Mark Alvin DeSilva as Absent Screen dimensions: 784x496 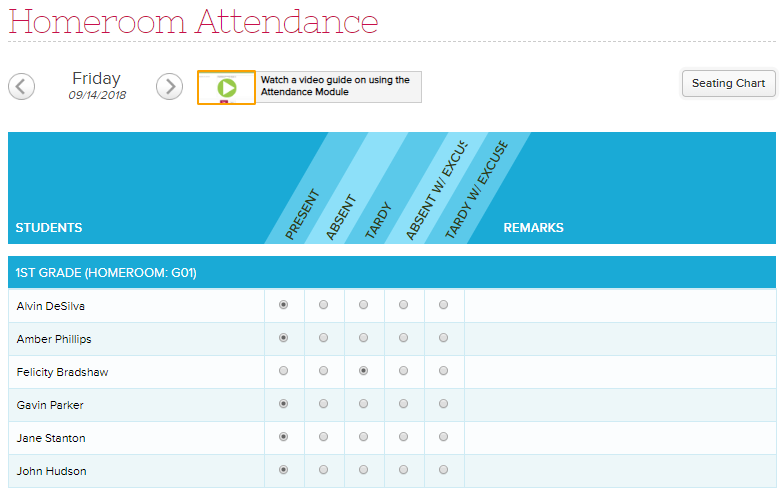pyautogui.click(x=324, y=304)
